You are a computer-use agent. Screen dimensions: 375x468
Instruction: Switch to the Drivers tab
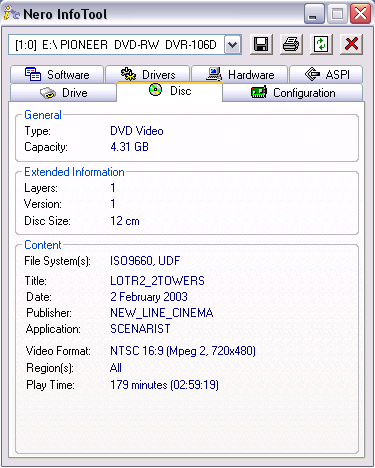(x=148, y=74)
